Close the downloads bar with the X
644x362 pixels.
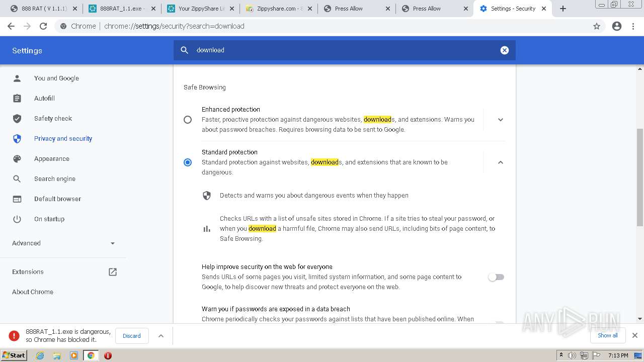[635, 335]
